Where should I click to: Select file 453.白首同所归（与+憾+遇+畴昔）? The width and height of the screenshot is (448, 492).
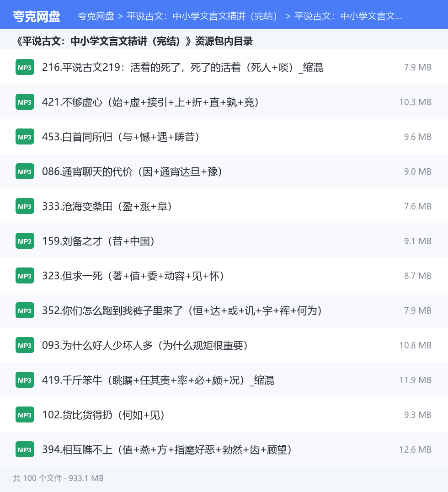[x=121, y=137]
